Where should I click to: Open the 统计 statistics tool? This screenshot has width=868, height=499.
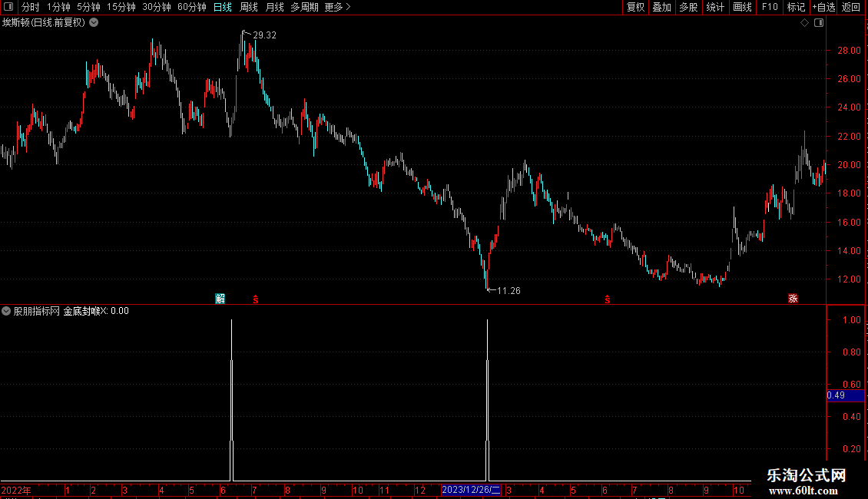tap(715, 7)
